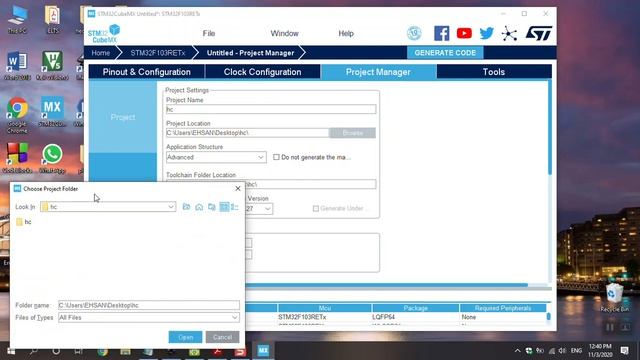
Task: Select Project section in left sidebar
Action: coord(122,117)
